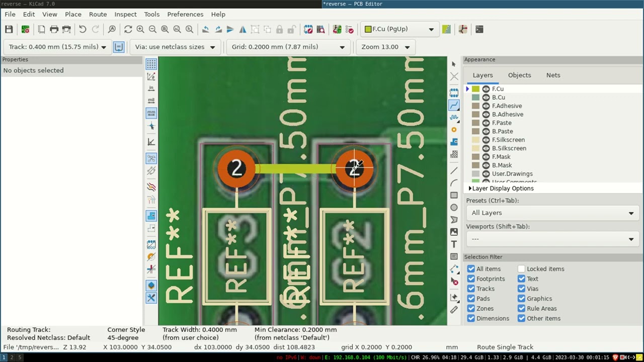This screenshot has height=362, width=644.
Task: Enable Locked items checkbox
Action: (521, 269)
